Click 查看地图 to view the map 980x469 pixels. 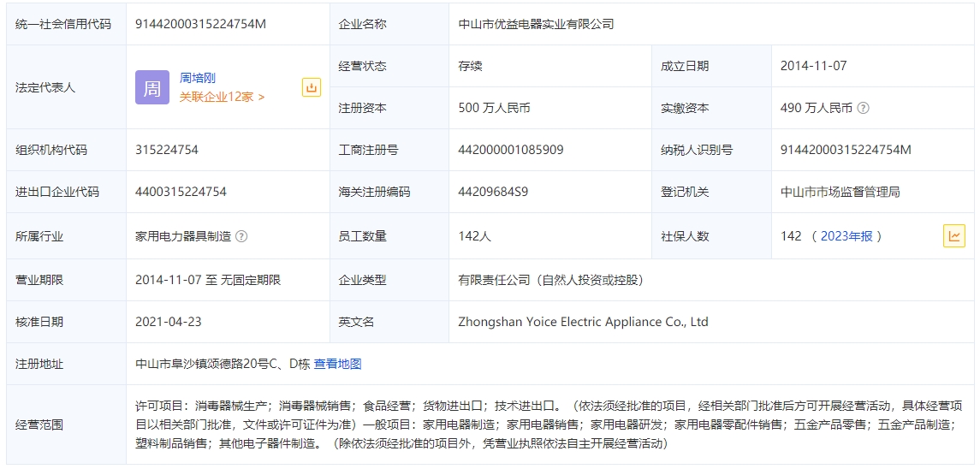coord(337,364)
